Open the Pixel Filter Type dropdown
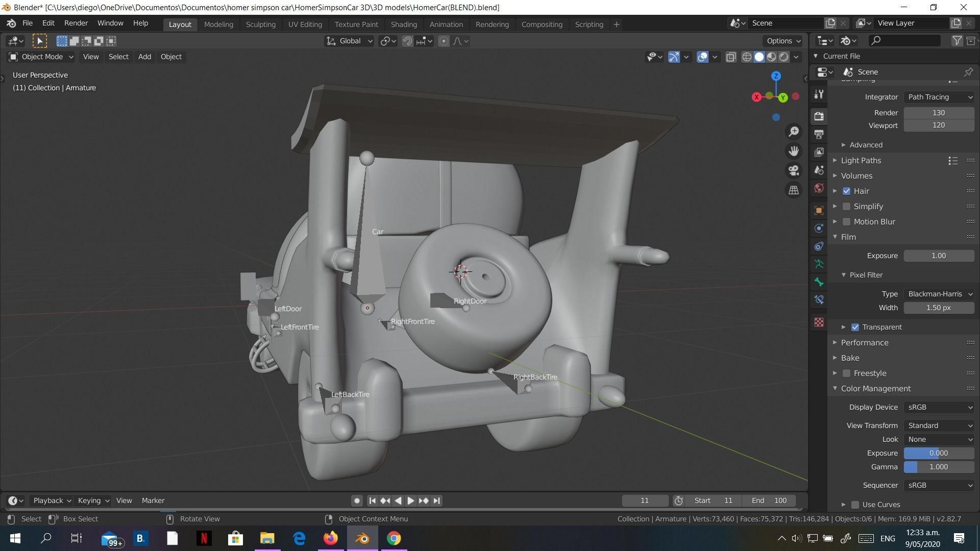Viewport: 980px width, 551px height. (939, 294)
